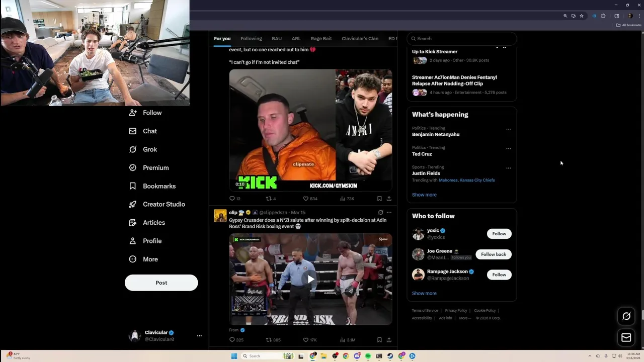Open options for Justin Fields trend

(x=508, y=168)
